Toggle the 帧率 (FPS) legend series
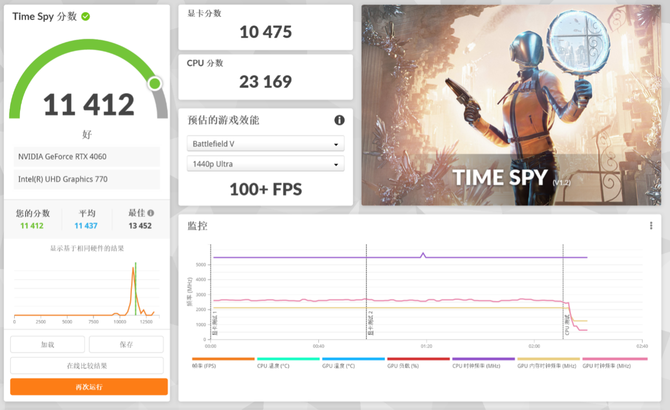The height and width of the screenshot is (410, 670). [x=223, y=363]
